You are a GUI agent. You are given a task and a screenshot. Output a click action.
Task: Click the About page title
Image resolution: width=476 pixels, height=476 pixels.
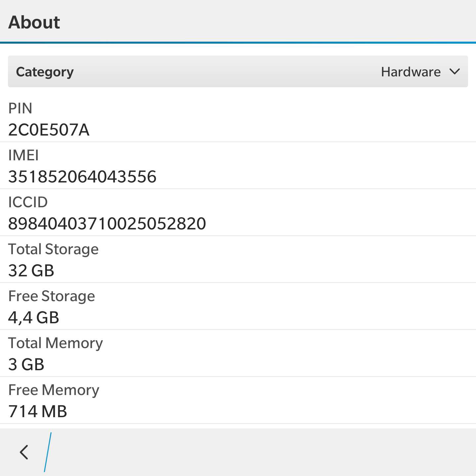[x=34, y=22]
